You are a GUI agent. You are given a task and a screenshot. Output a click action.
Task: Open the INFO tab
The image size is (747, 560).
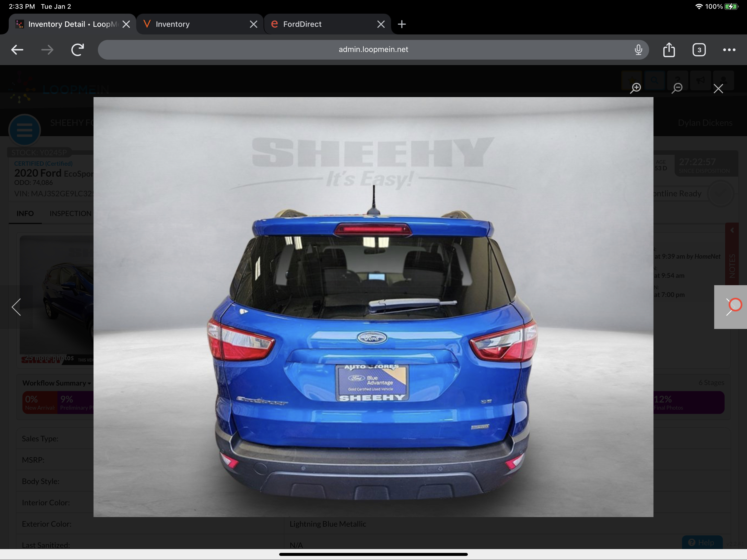25,214
